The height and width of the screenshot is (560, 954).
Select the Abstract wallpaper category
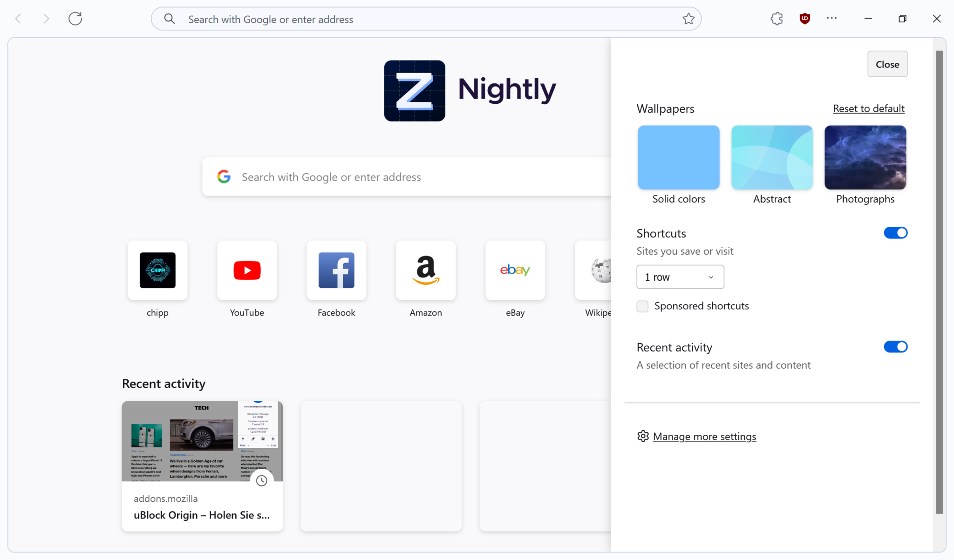[772, 157]
